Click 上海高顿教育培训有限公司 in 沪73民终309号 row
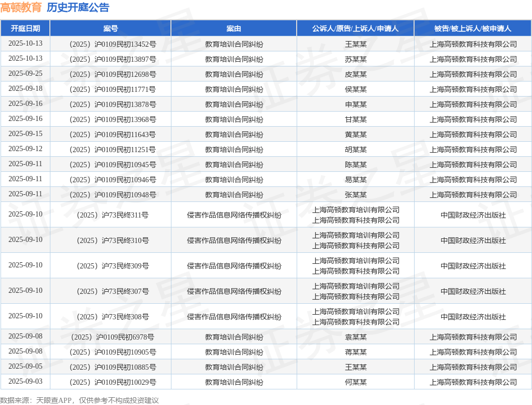This screenshot has width=532, height=405. (x=355, y=261)
